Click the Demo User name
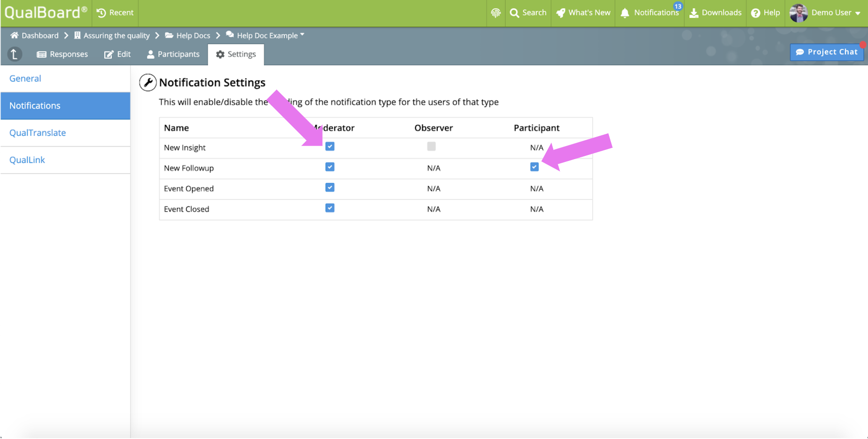The image size is (868, 439). (x=832, y=13)
